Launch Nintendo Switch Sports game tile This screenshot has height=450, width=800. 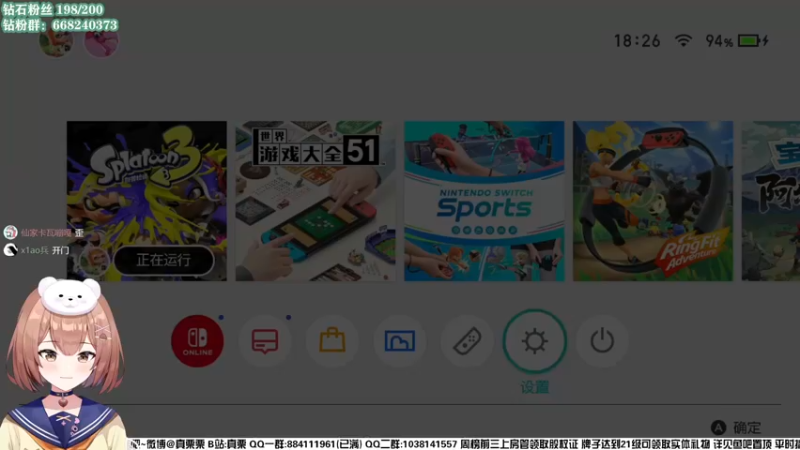[484, 201]
